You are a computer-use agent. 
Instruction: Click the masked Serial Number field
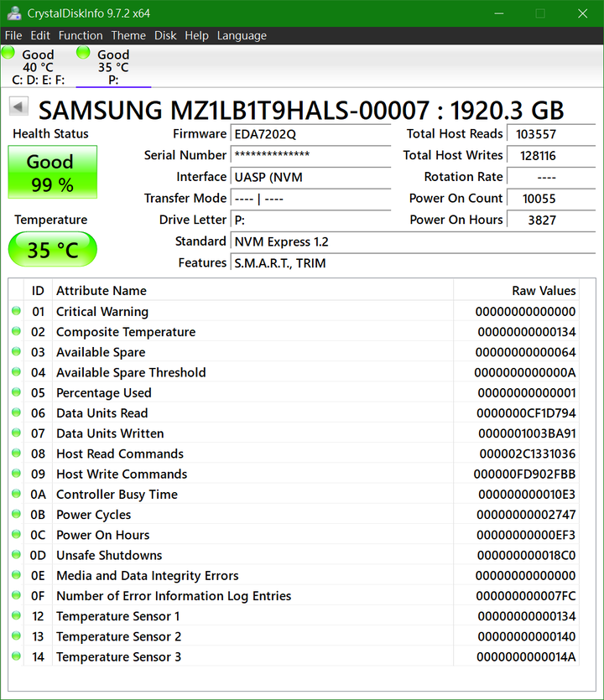coord(310,155)
